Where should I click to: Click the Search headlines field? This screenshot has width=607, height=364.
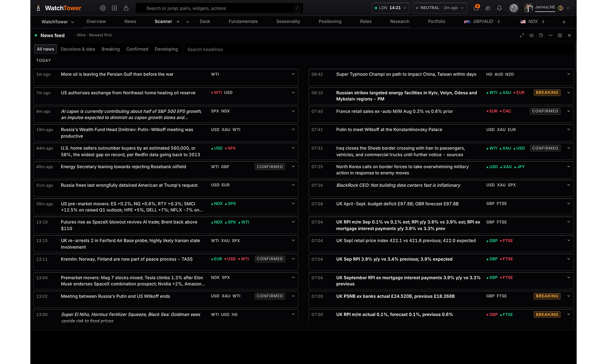click(379, 49)
